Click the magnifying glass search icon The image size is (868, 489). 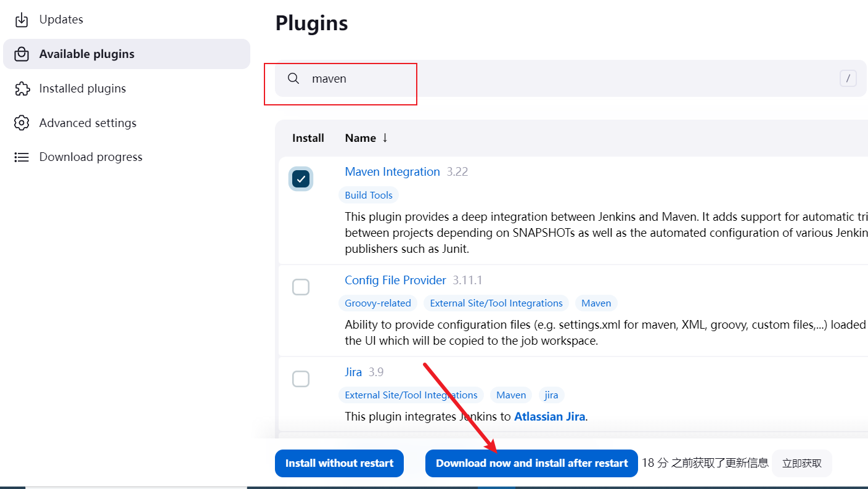click(293, 79)
